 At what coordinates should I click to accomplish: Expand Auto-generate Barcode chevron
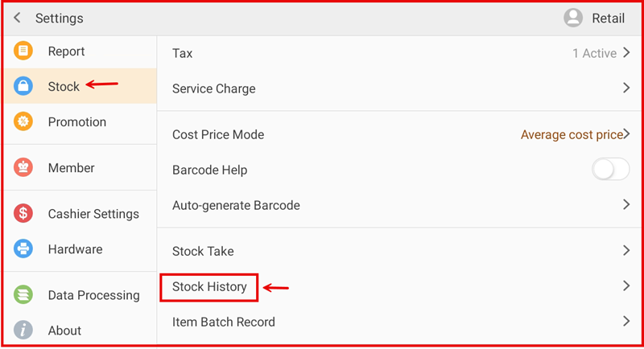coord(625,205)
